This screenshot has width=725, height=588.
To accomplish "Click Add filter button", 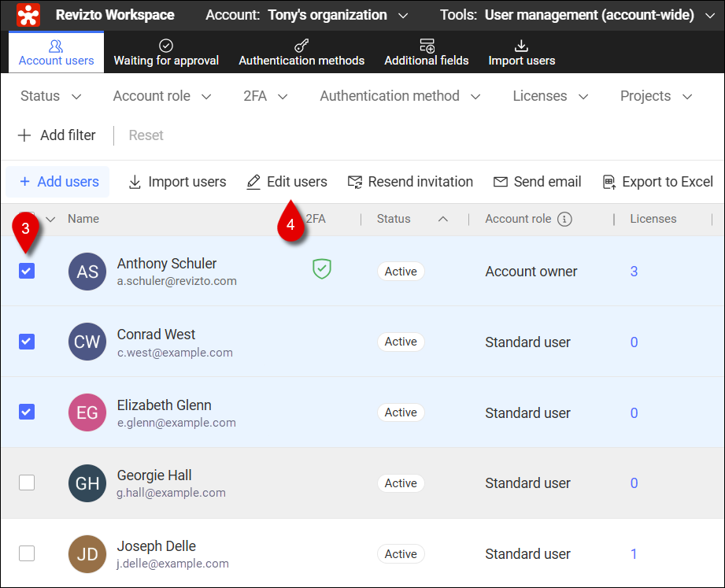I will [57, 135].
